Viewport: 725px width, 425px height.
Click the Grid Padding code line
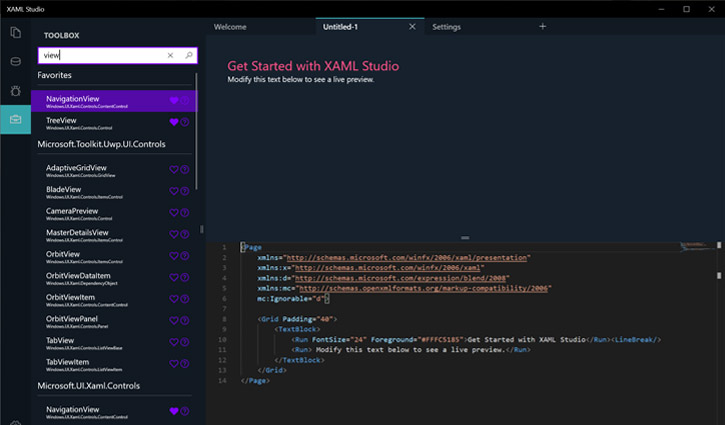[x=297, y=319]
